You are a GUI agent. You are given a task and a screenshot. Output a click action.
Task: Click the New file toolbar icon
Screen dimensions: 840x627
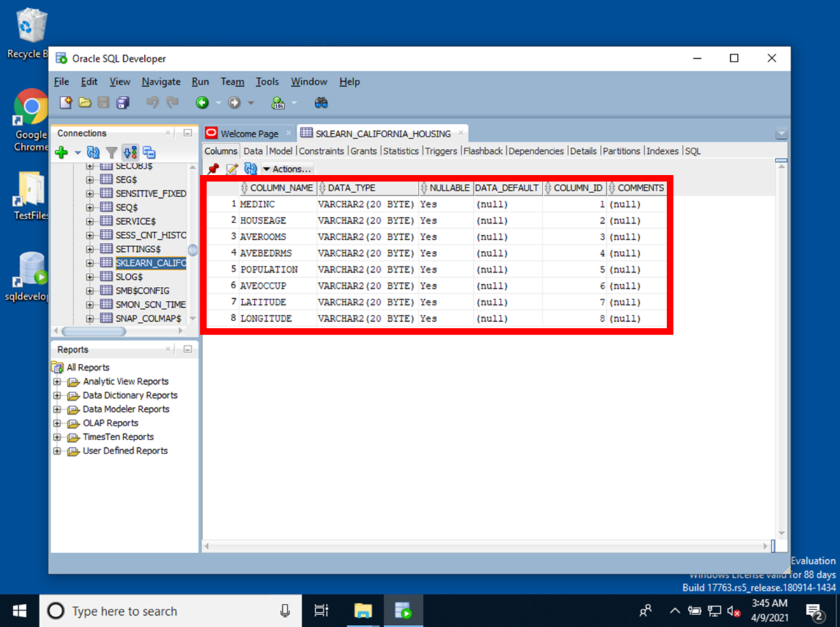(66, 103)
